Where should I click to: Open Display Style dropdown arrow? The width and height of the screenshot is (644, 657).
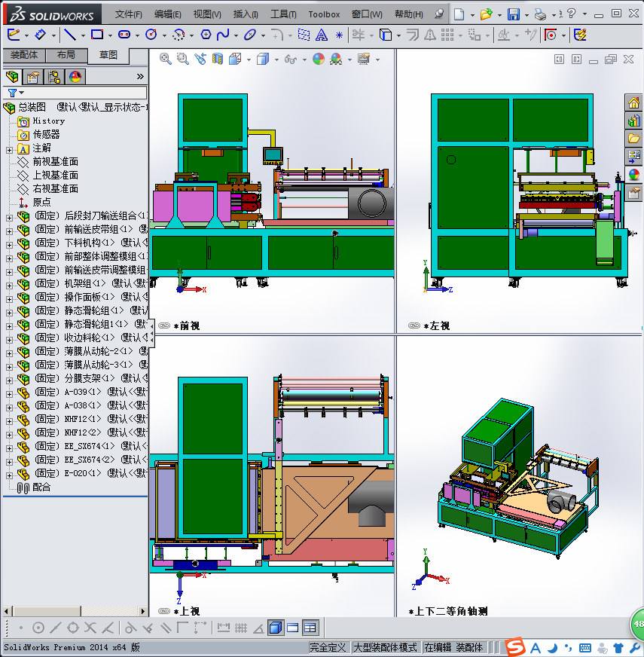coord(276,60)
